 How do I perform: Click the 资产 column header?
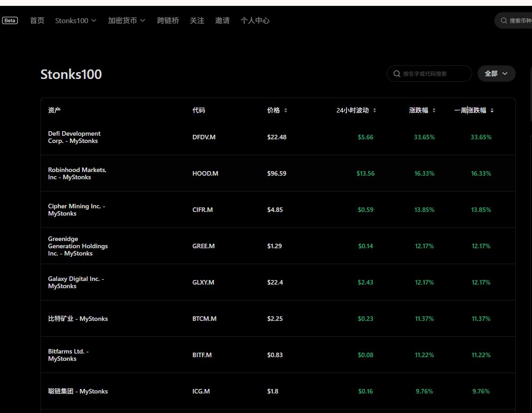(54, 110)
